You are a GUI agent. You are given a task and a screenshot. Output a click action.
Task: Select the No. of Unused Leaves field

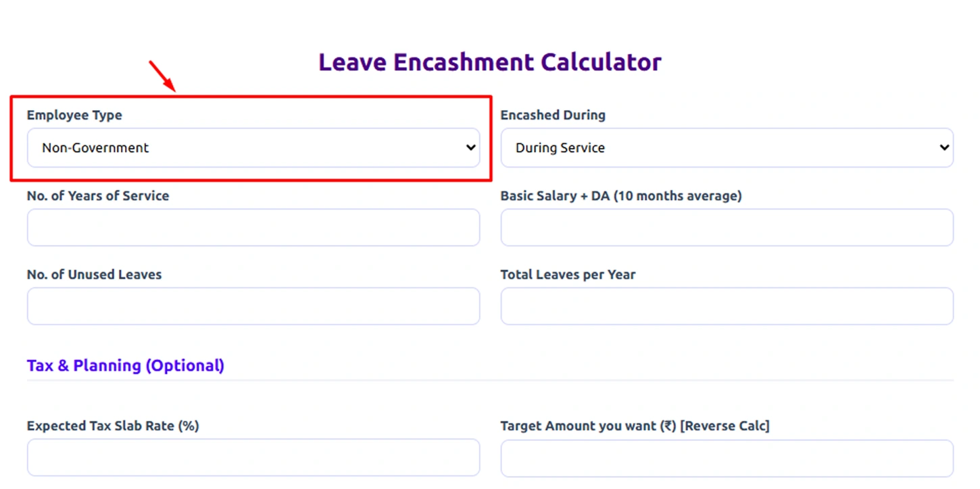point(253,307)
